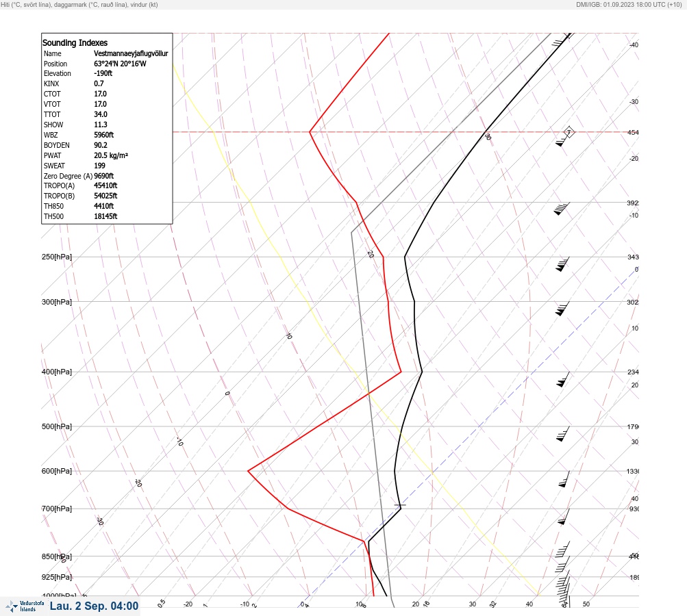Select the wind barb at 700 hPa level
The height and width of the screenshot is (616, 687).
[564, 517]
